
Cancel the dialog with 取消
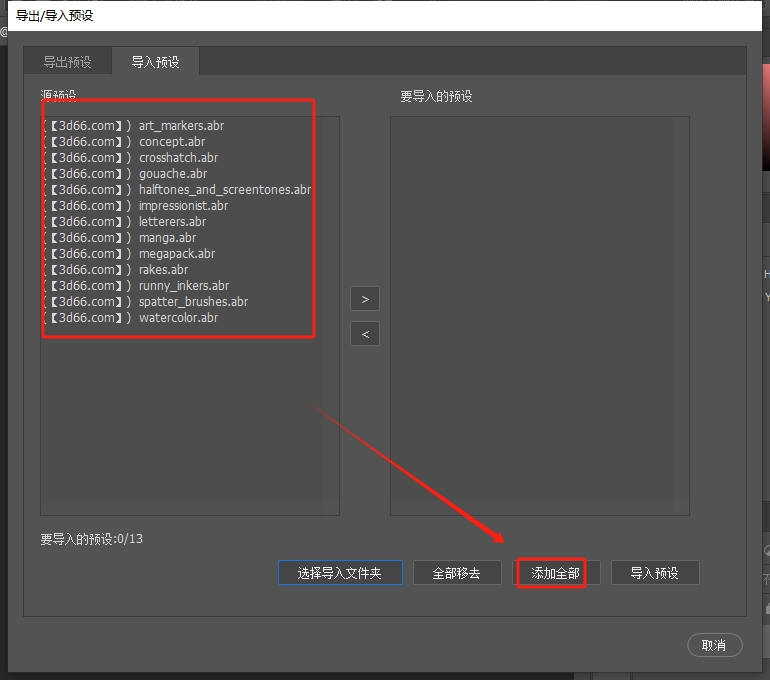click(714, 645)
